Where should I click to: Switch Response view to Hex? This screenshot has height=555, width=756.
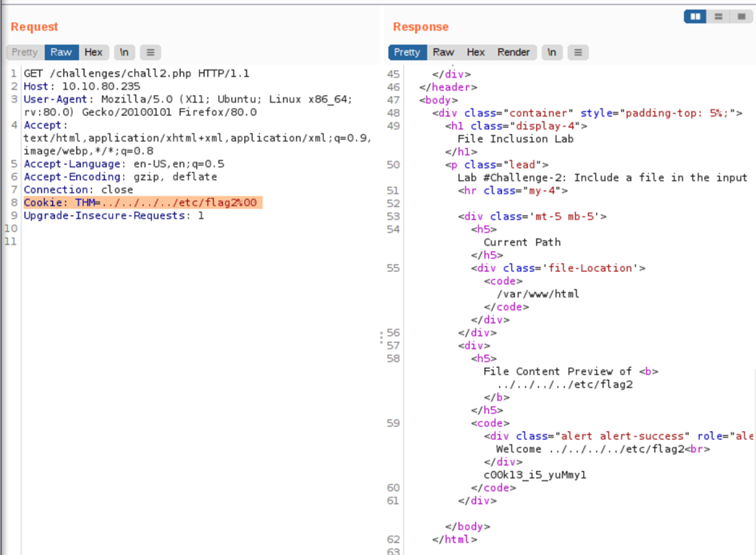(476, 52)
